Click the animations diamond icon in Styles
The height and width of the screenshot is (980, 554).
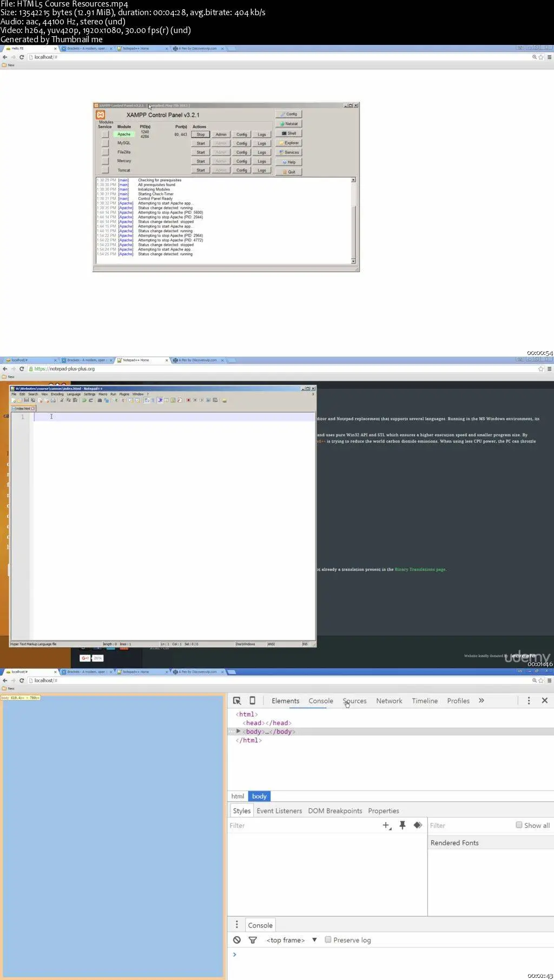coord(418,825)
